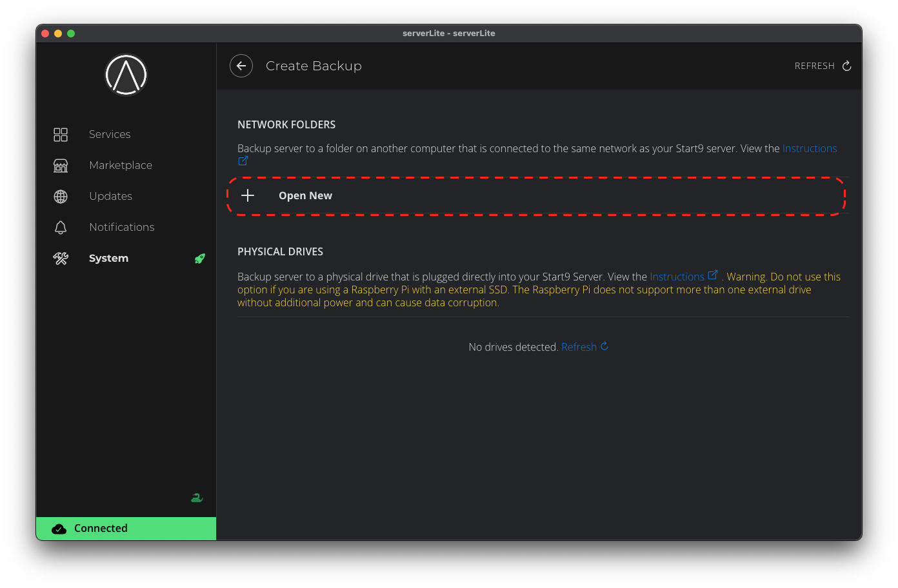Screen dimensions: 898x588
Task: Click Open New network folder row
Action: point(535,195)
